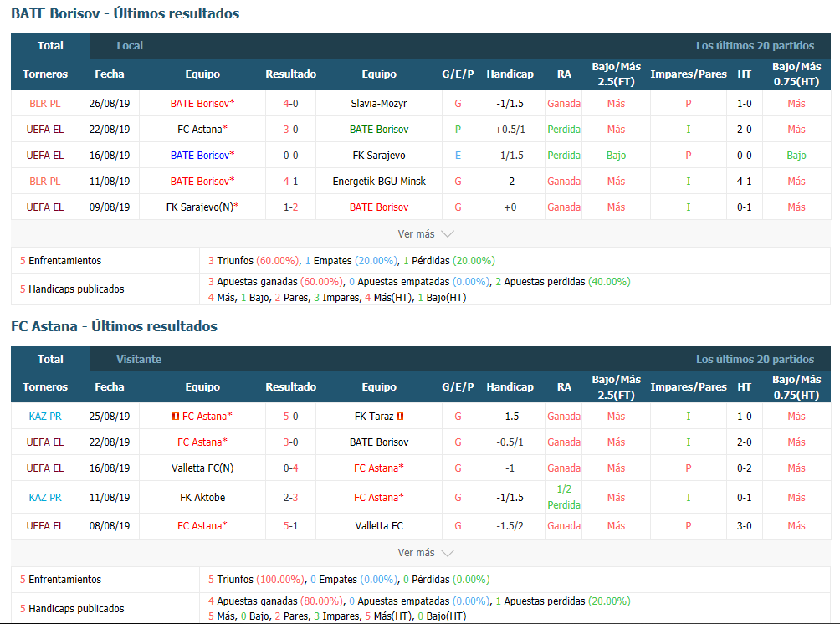Image resolution: width=840 pixels, height=624 pixels.
Task: Click the 4-0 result against Slavia-Mozyr
Action: click(290, 104)
